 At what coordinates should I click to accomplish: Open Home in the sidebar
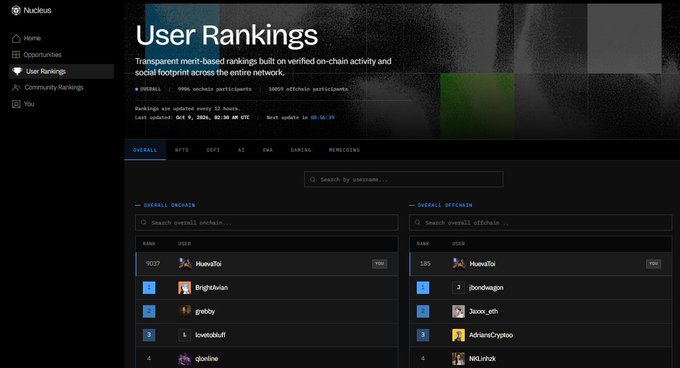[61, 38]
